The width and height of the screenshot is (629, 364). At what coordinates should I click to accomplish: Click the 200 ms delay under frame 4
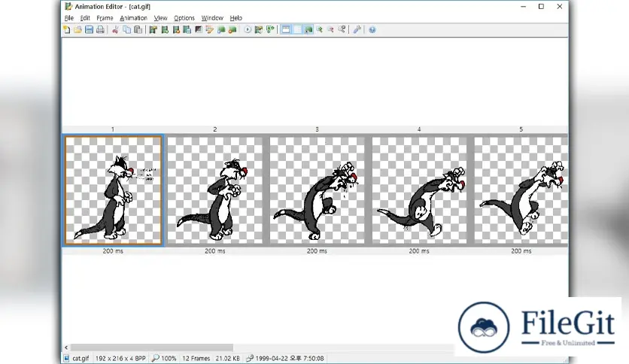pyautogui.click(x=419, y=251)
